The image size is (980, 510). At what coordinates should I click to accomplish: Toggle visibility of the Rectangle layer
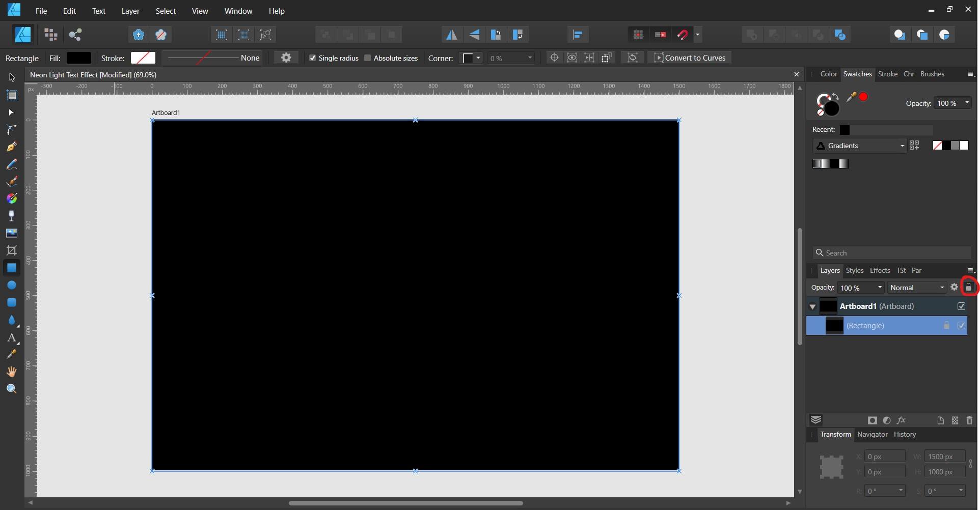coord(961,326)
